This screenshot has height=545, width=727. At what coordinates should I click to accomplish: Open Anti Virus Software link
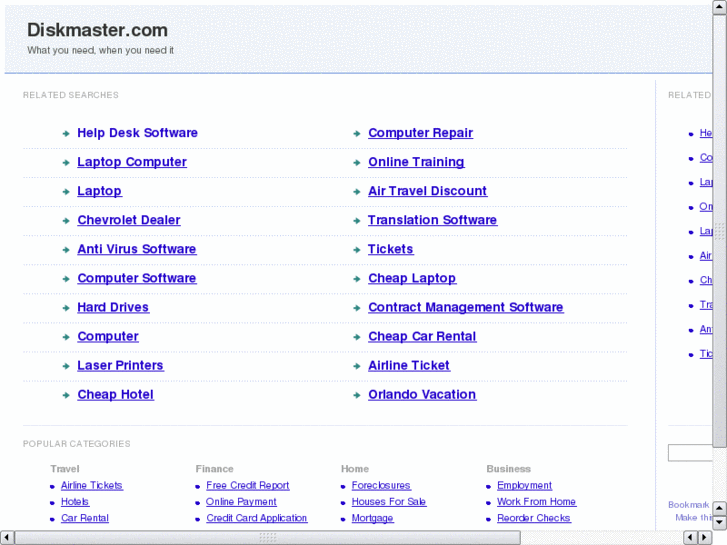pos(137,249)
